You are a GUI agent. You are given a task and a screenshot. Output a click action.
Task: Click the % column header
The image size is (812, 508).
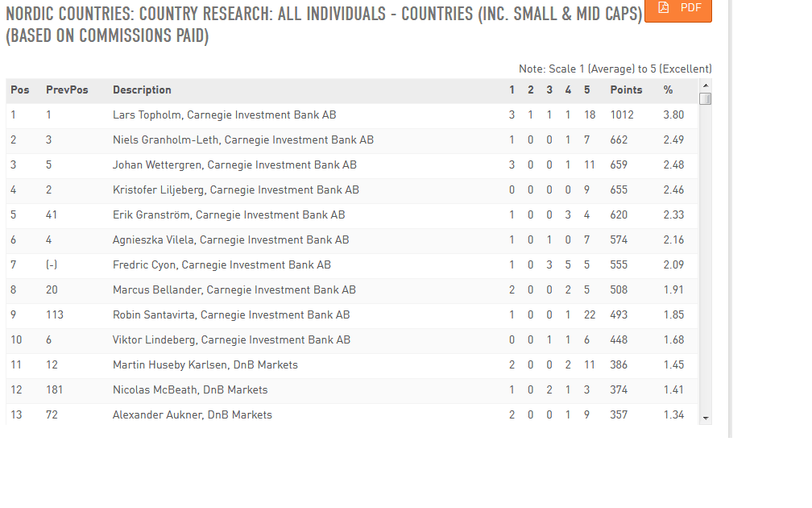click(668, 90)
